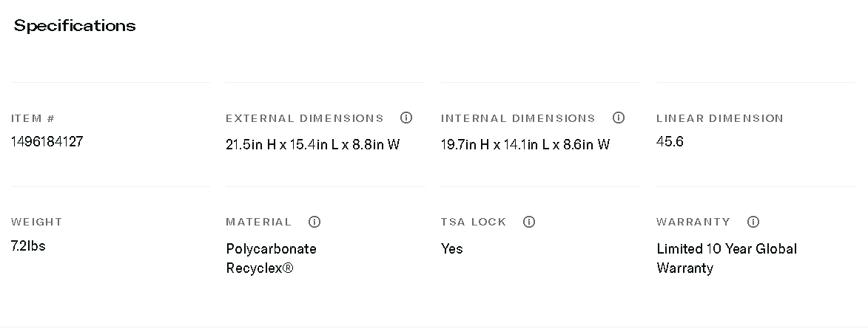868x329 pixels.
Task: Select the 7.2lbs weight value
Action: (x=28, y=246)
